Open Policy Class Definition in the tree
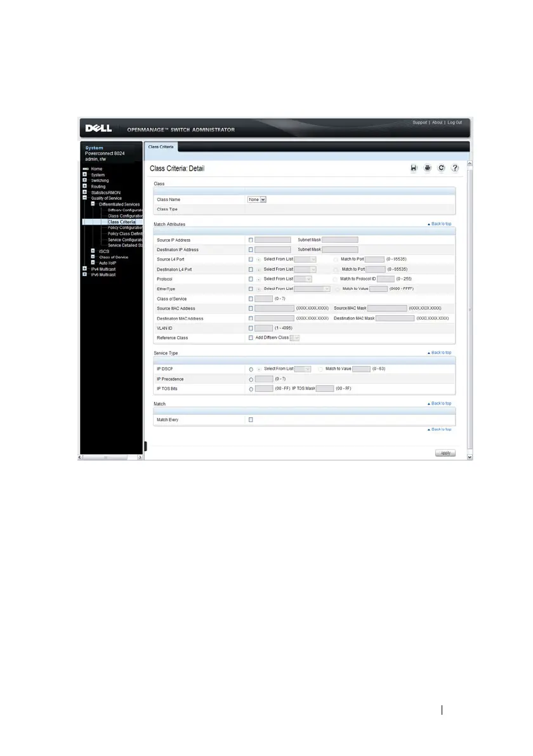Screen dimensions: 533x756 point(125,233)
